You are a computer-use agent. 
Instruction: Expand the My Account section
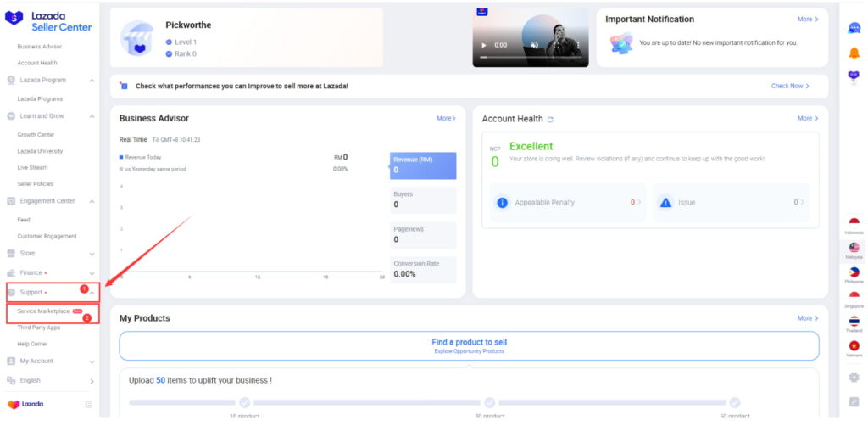coord(92,362)
